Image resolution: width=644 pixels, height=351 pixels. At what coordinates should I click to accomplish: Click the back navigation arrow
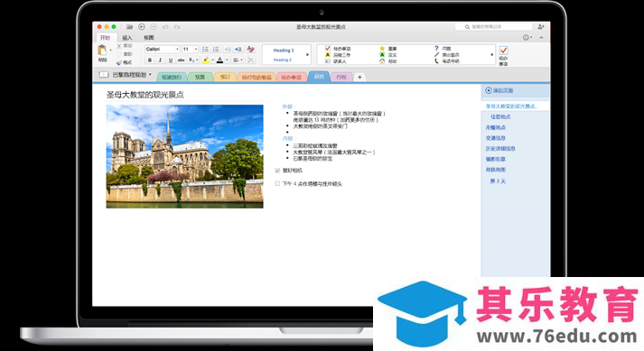click(x=142, y=27)
